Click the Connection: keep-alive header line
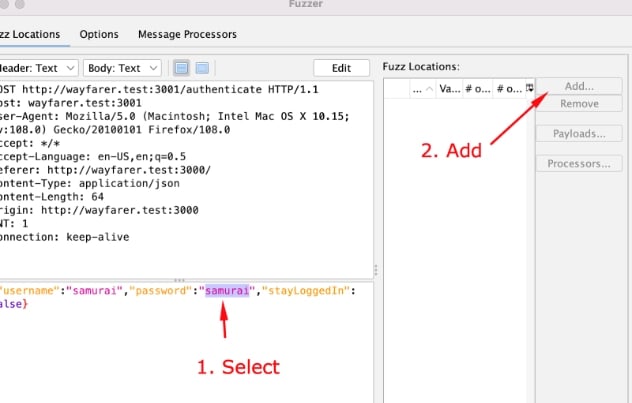 pos(64,237)
